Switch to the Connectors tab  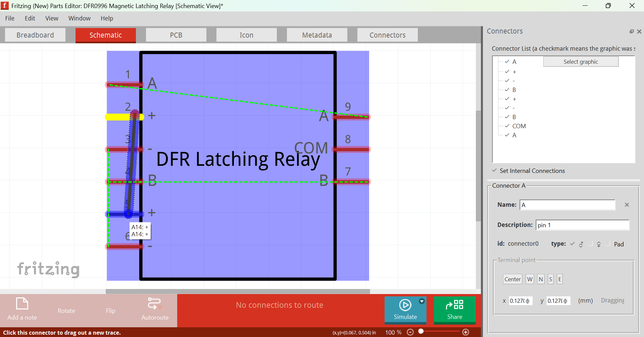click(x=388, y=35)
